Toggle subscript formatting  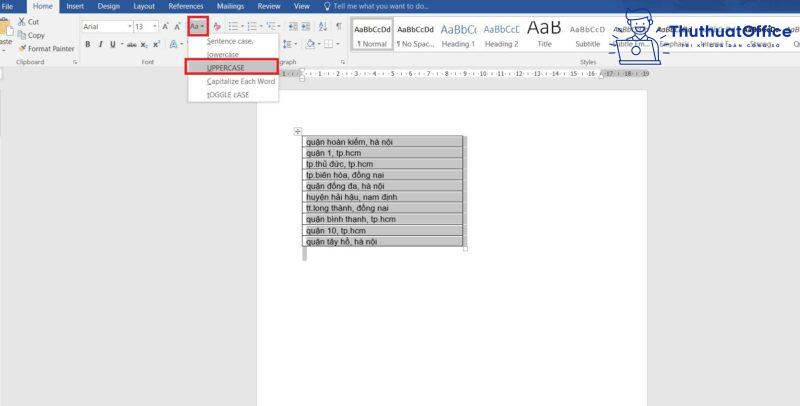[144, 44]
